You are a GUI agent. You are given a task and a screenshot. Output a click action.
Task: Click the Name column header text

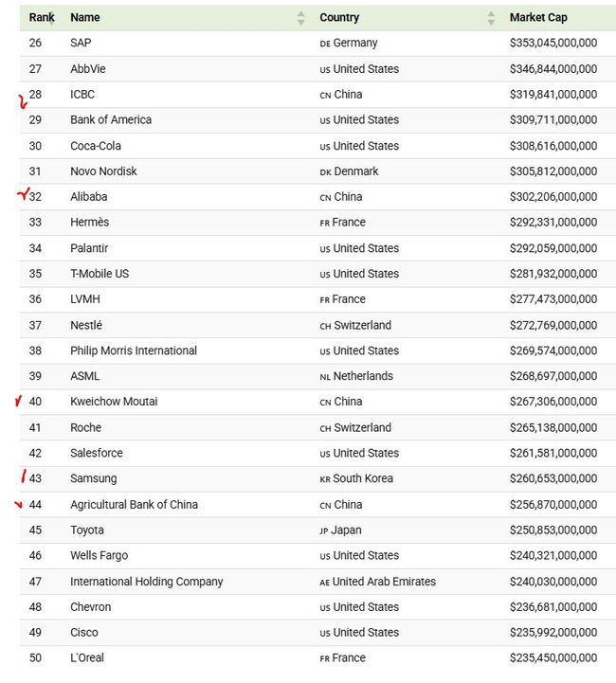(x=85, y=17)
